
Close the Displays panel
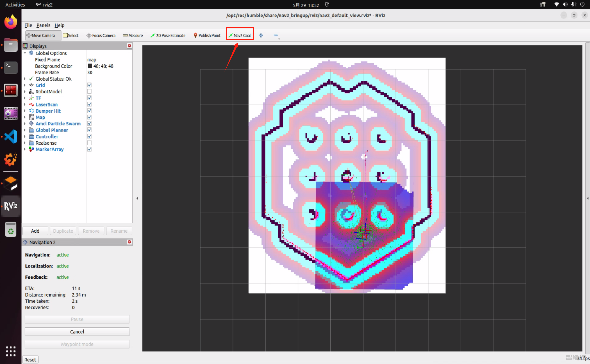(x=129, y=46)
